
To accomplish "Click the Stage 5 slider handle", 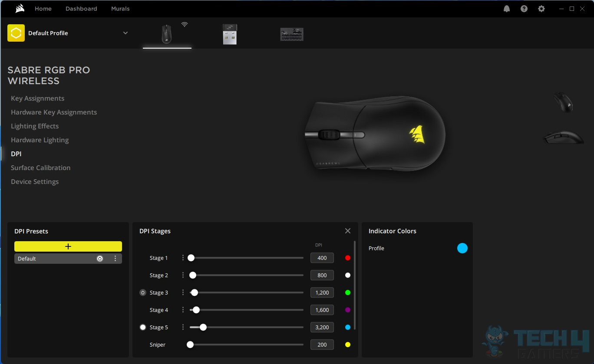I will coord(203,327).
